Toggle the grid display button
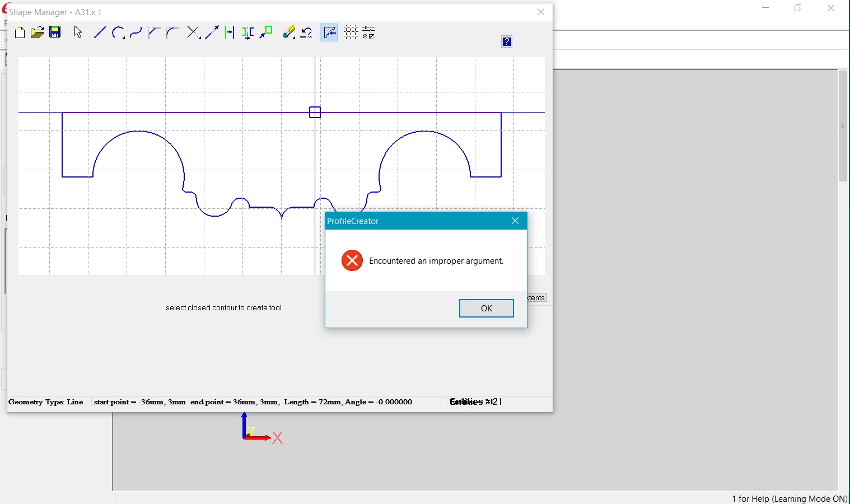The image size is (850, 504). (x=351, y=33)
